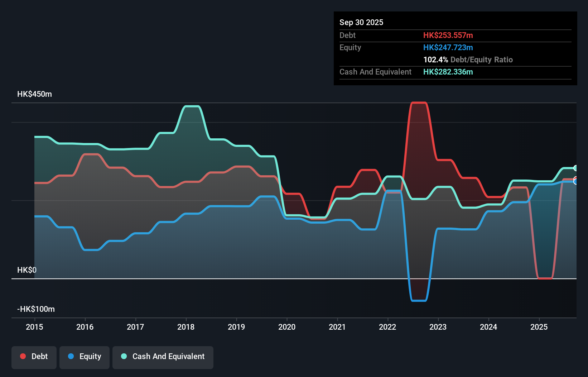Click the blue Equity legend dot

(x=71, y=356)
